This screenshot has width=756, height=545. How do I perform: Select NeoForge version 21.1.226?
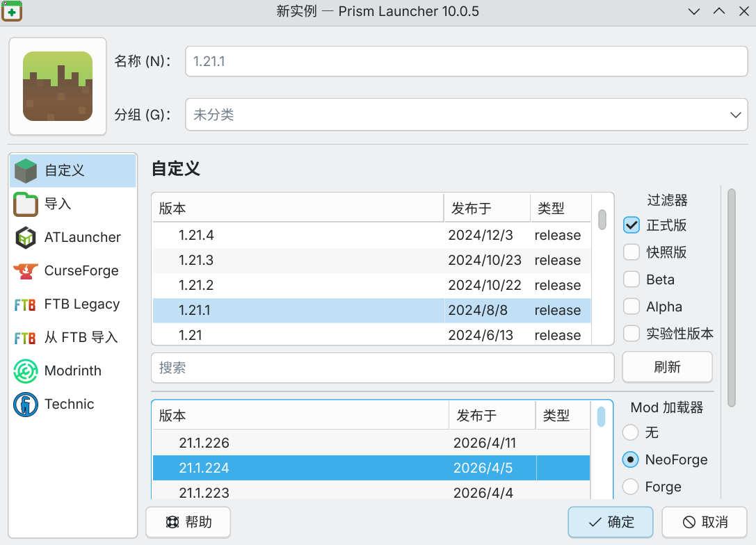[371, 443]
